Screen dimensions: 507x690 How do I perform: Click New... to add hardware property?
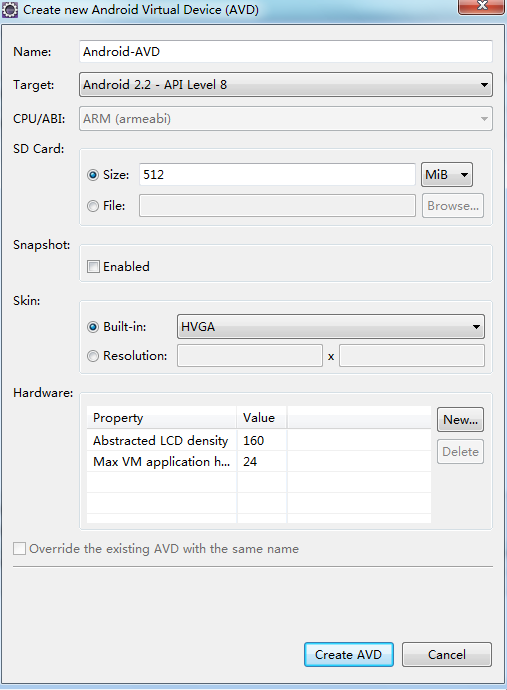460,420
